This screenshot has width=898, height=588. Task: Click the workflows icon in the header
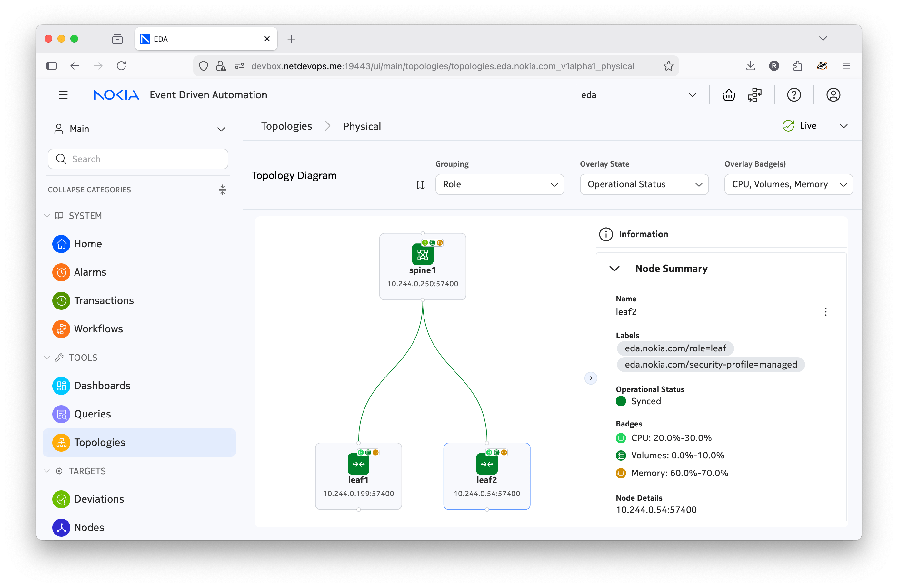click(754, 95)
